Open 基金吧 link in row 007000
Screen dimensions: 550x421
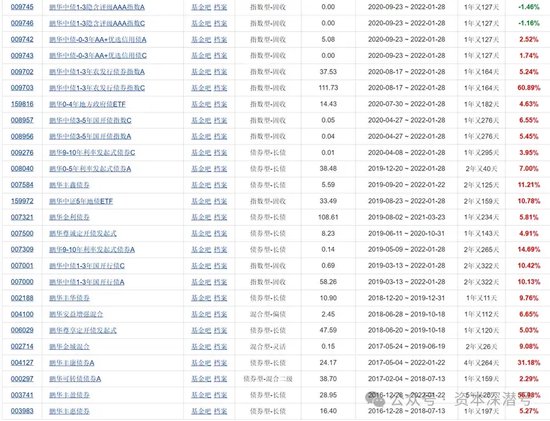(201, 282)
